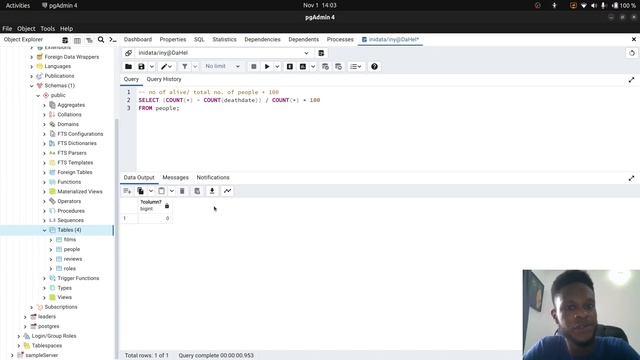
Task: Open PSQL tool terminal icon in Object Explorer
Action: (x=113, y=40)
